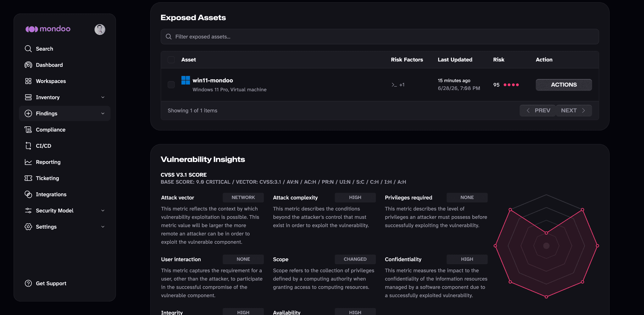Click the Security Model sliders icon

pos(28,211)
